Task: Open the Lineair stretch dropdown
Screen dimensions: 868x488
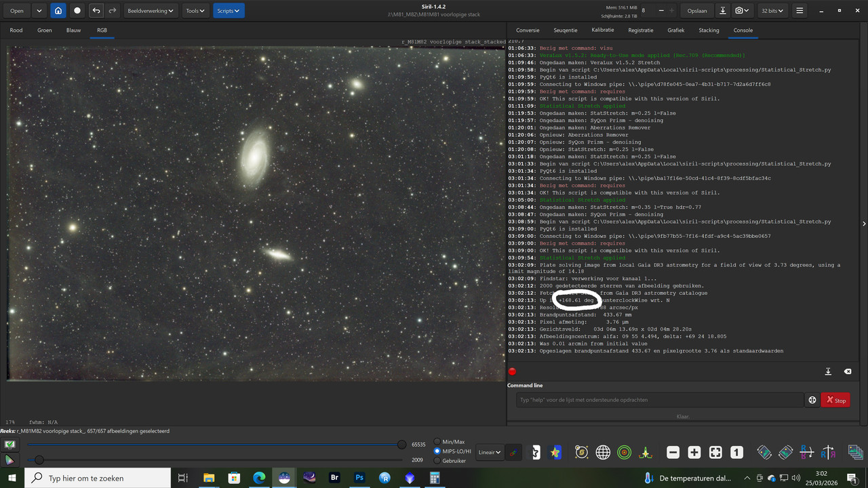Action: click(489, 452)
